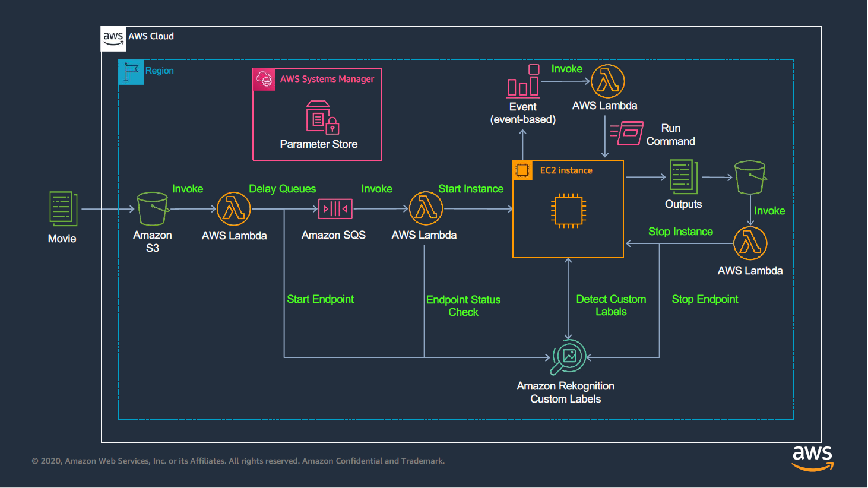
Task: Select the Amazon S3 bucket icon beside Movie
Action: (153, 208)
